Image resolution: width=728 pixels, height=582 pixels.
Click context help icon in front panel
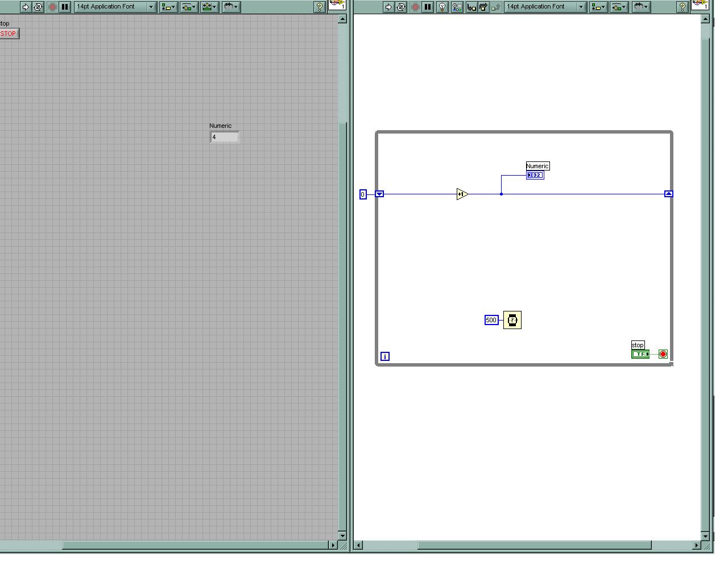(x=320, y=7)
